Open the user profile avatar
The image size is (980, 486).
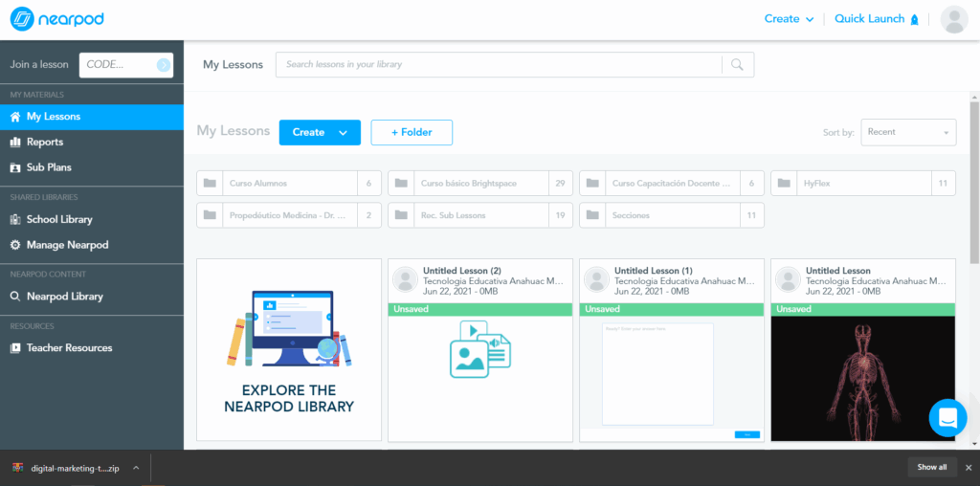coord(954,19)
